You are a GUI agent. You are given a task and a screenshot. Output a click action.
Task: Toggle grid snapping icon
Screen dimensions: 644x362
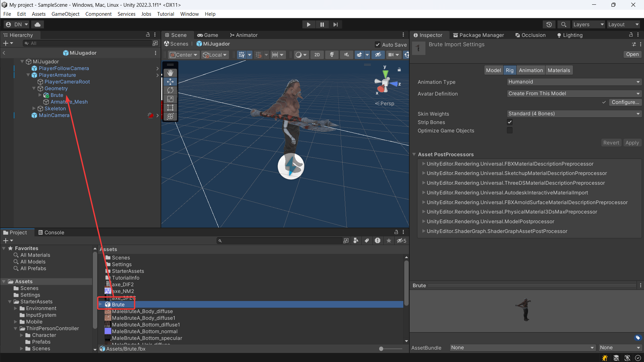258,55
